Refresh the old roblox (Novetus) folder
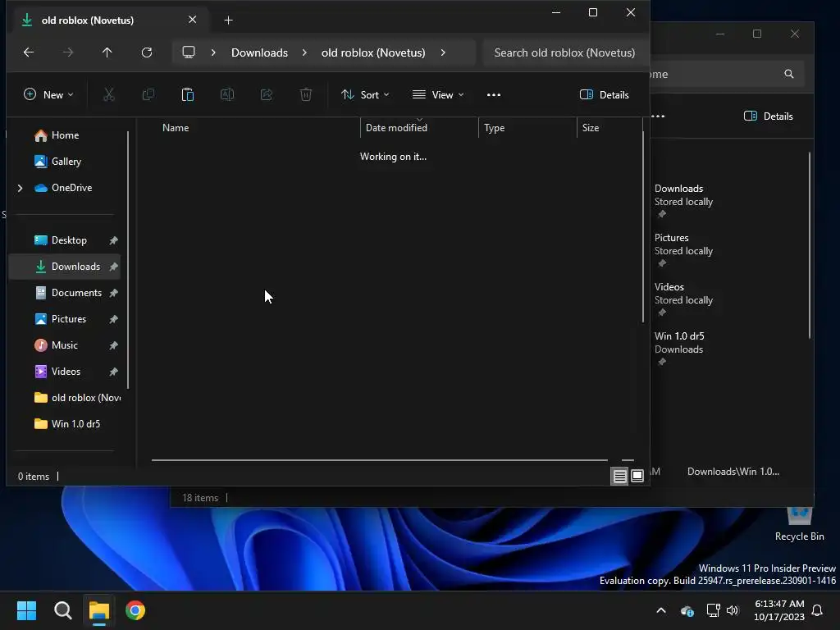This screenshot has width=840, height=630. [146, 52]
